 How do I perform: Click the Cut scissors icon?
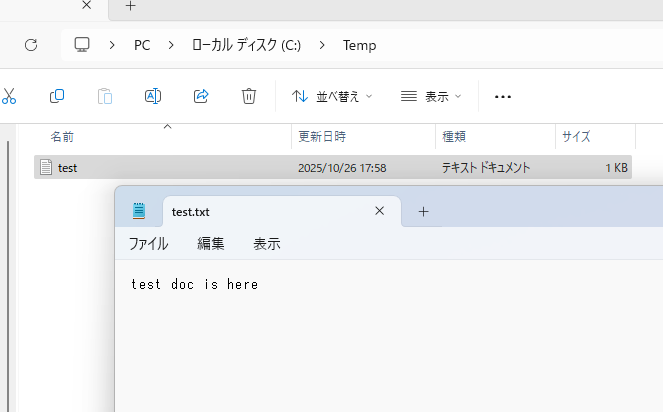click(9, 96)
